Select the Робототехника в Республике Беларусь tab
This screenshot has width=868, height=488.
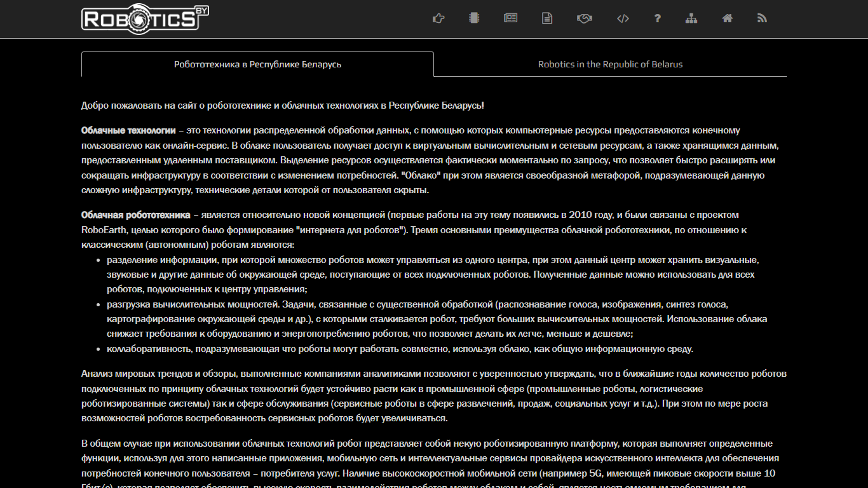(257, 64)
